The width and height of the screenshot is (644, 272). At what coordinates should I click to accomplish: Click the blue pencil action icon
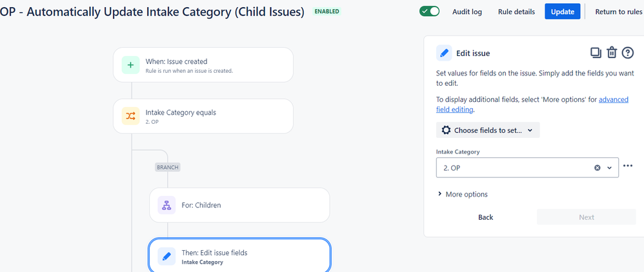pyautogui.click(x=166, y=257)
